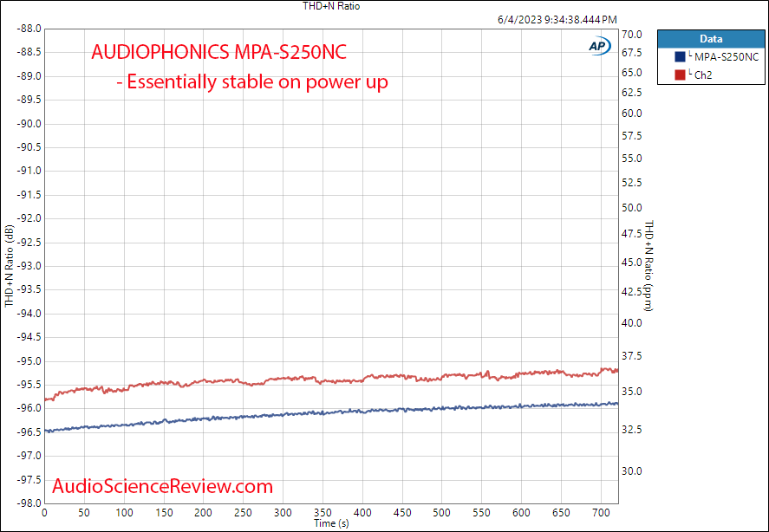Click the 650 tick on the time axis
769x532 pixels.
point(561,513)
